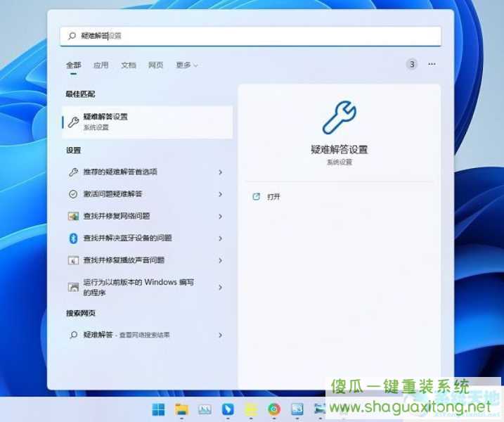
Task: Click the checkmark circle icon beside 激活问题疑难解答
Action: [73, 194]
